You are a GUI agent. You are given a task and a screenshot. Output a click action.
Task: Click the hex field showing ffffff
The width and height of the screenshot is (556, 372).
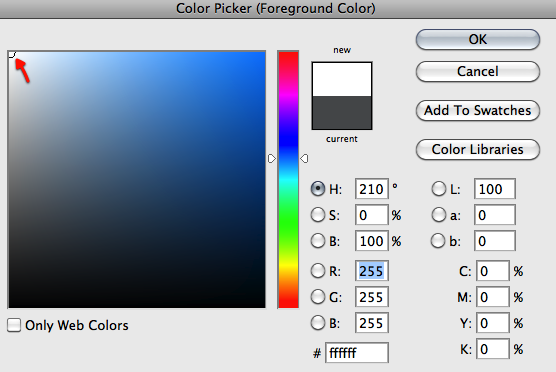click(357, 352)
